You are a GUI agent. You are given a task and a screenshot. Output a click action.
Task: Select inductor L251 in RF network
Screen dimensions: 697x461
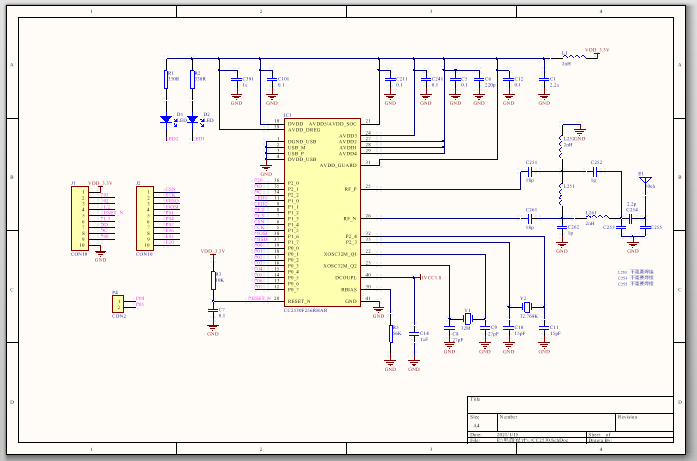coord(561,194)
